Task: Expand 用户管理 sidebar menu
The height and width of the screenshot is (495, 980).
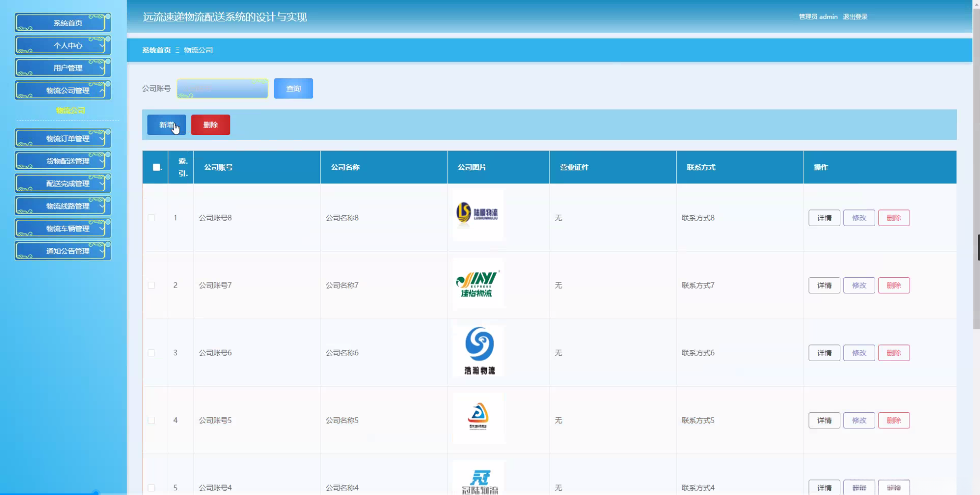Action: (x=63, y=68)
